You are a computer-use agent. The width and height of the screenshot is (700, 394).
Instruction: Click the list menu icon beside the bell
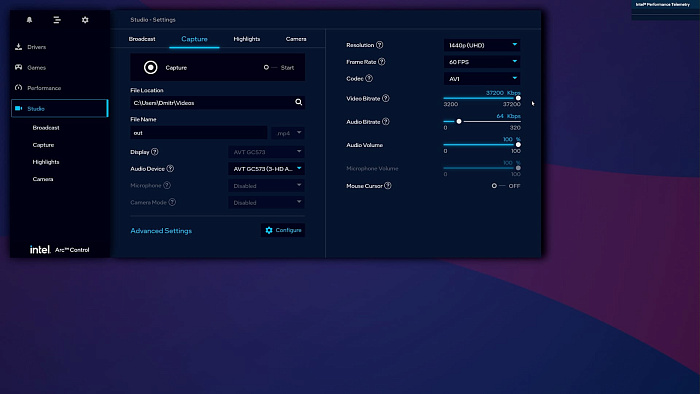57,20
